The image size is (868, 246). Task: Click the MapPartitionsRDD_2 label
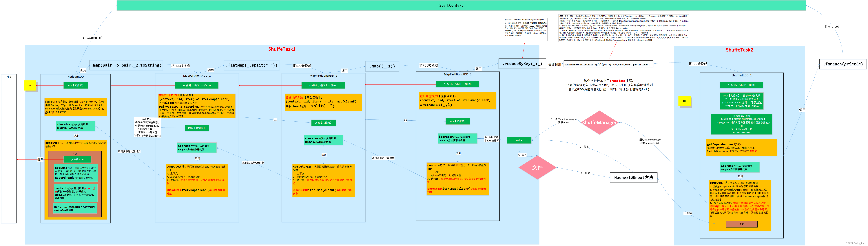[323, 76]
